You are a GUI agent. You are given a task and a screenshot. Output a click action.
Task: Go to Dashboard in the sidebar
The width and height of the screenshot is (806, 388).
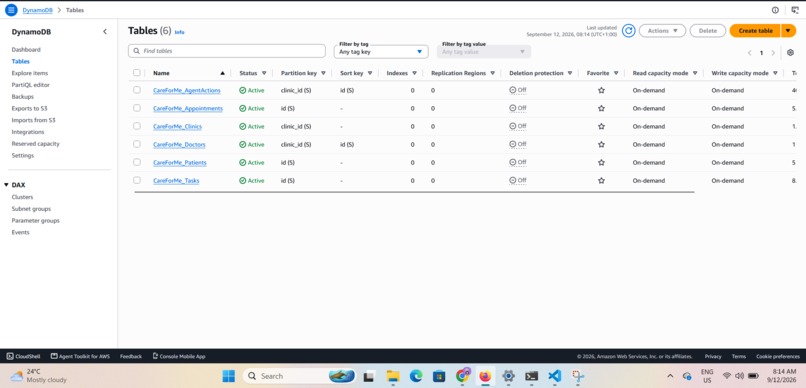[26, 50]
